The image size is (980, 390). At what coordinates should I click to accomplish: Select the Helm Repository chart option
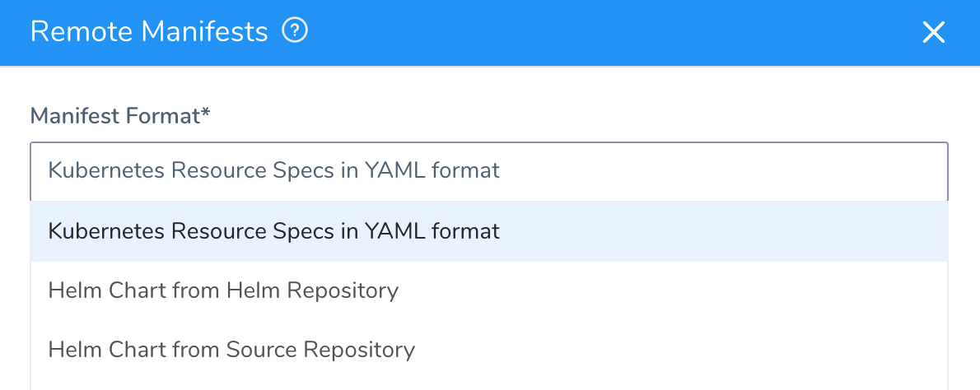(x=488, y=290)
